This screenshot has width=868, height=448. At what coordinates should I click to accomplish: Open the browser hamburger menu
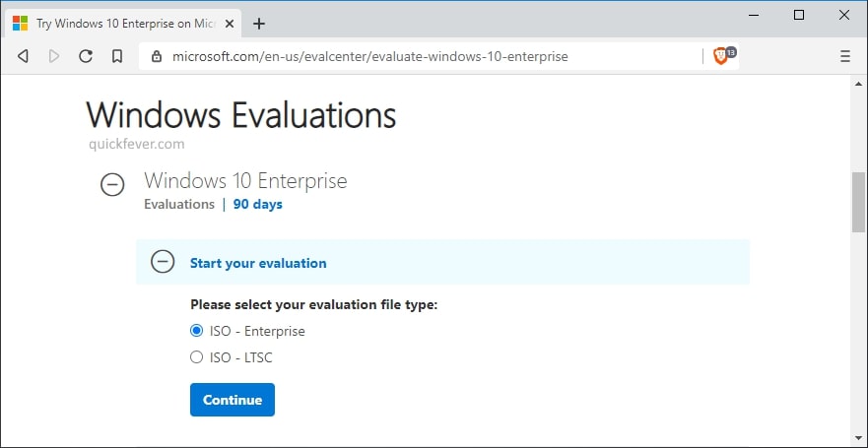tap(844, 56)
